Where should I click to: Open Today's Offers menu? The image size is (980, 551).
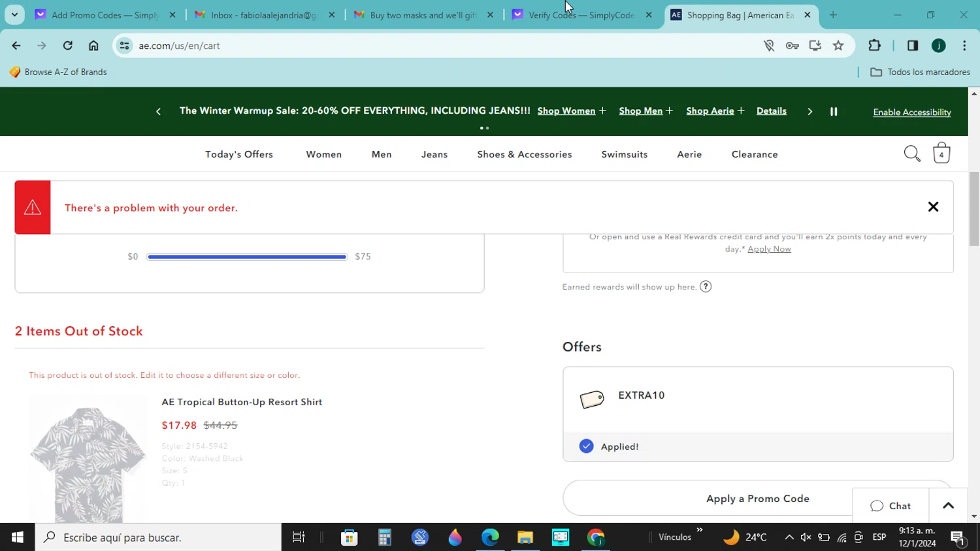pyautogui.click(x=239, y=154)
